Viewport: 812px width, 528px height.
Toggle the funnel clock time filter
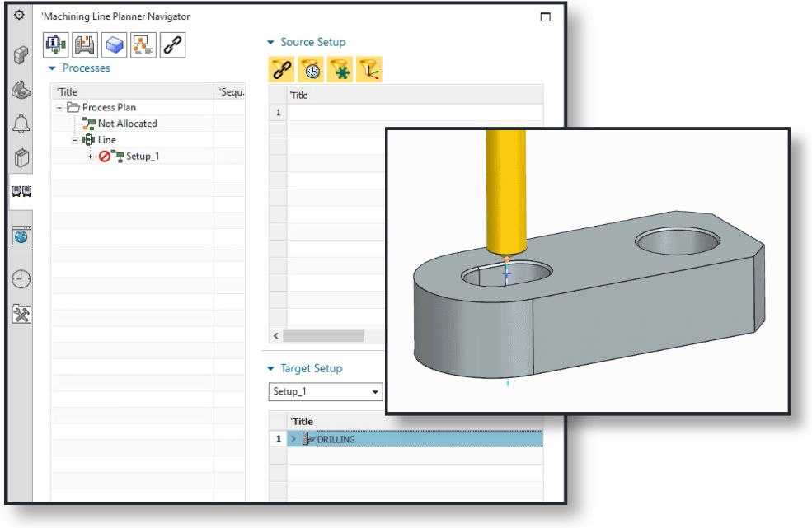(310, 71)
